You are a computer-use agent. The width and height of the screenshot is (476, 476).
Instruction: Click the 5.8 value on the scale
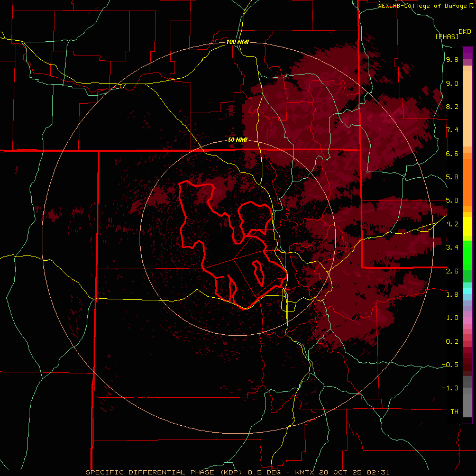click(452, 177)
